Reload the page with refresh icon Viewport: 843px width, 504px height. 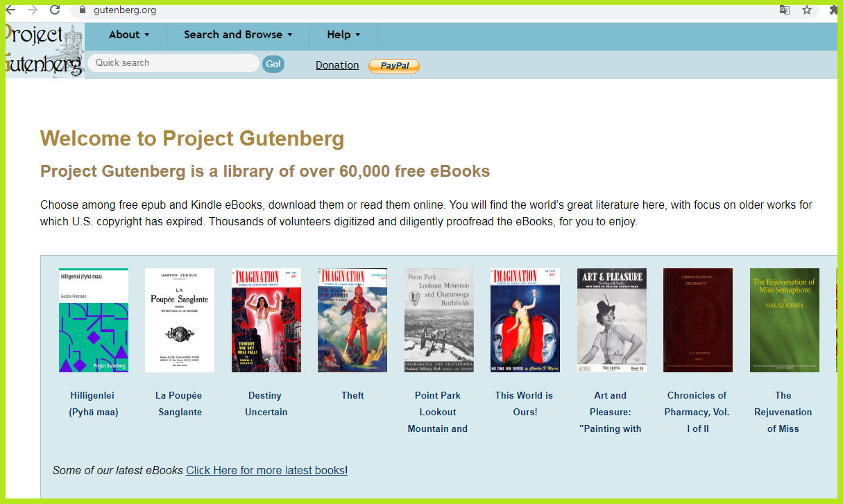(x=55, y=10)
